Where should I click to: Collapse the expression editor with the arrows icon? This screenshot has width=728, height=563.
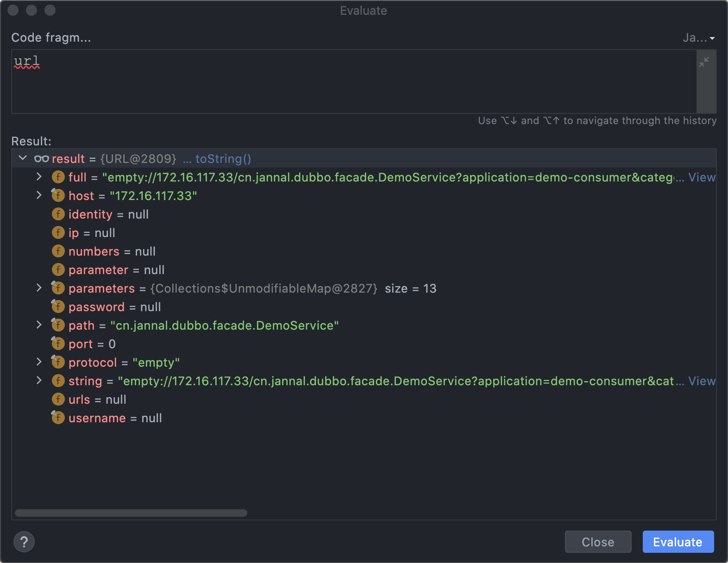click(704, 62)
